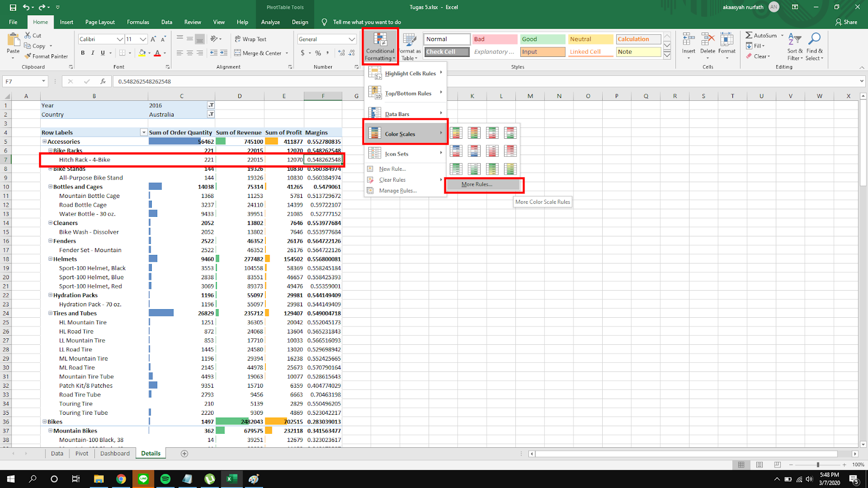The height and width of the screenshot is (488, 868).
Task: Open the Page Layout ribbon tab
Action: (x=100, y=22)
